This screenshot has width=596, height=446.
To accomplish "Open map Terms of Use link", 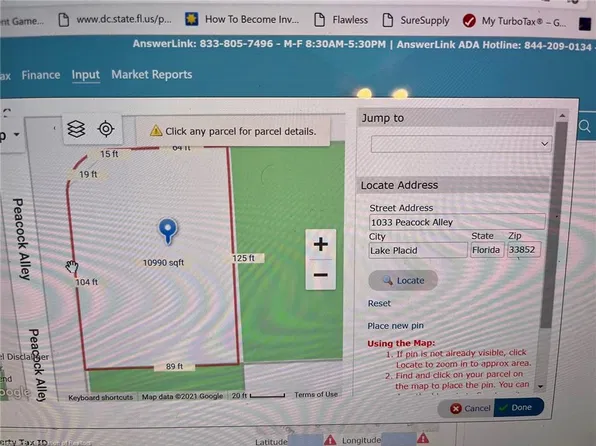I will coord(316,395).
